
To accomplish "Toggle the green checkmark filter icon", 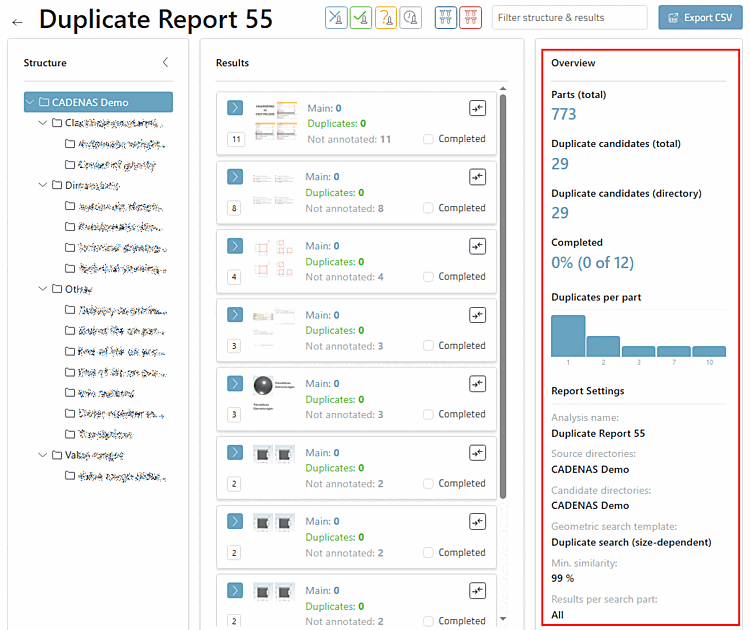I will 361,18.
